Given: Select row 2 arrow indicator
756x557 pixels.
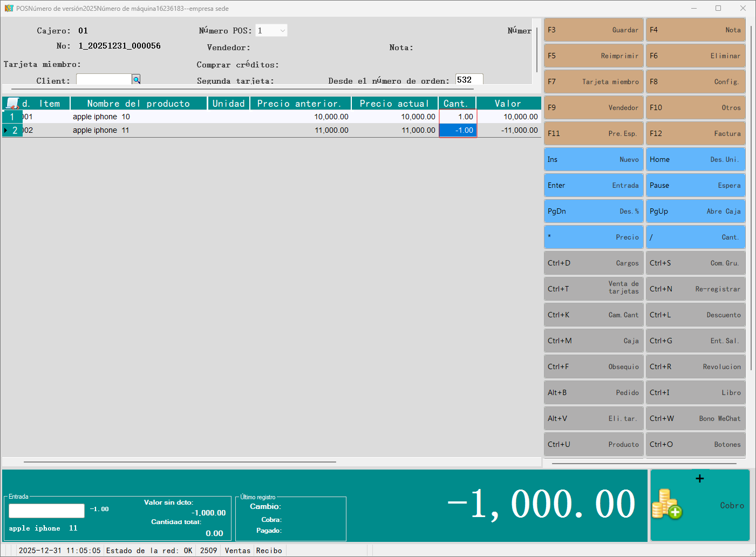Looking at the screenshot, I should pos(6,130).
